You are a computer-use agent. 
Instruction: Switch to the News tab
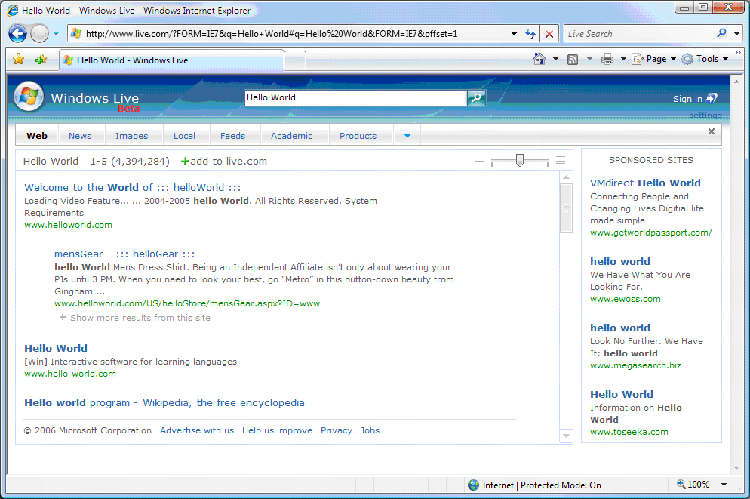80,136
